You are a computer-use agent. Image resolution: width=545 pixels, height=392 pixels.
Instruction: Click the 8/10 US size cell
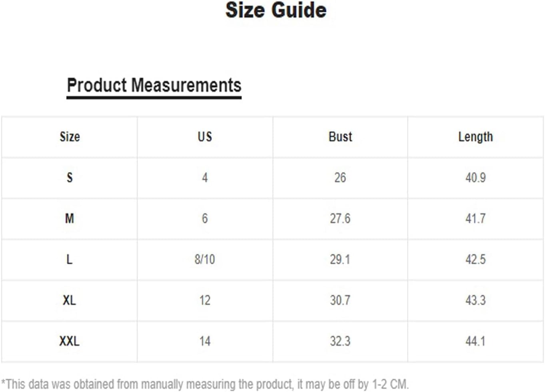point(205,259)
